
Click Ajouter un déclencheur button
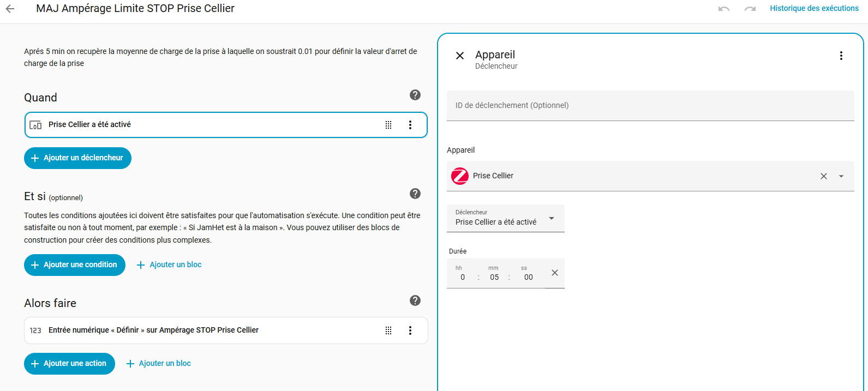pyautogui.click(x=77, y=158)
